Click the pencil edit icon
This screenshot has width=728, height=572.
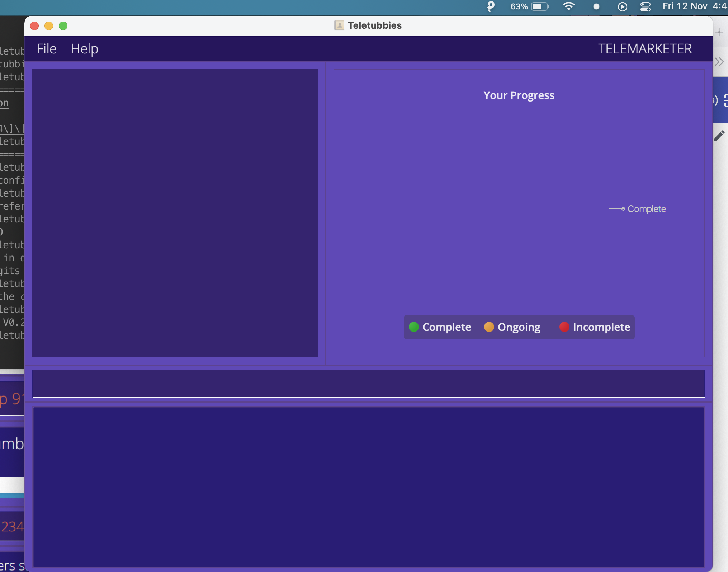point(719,136)
